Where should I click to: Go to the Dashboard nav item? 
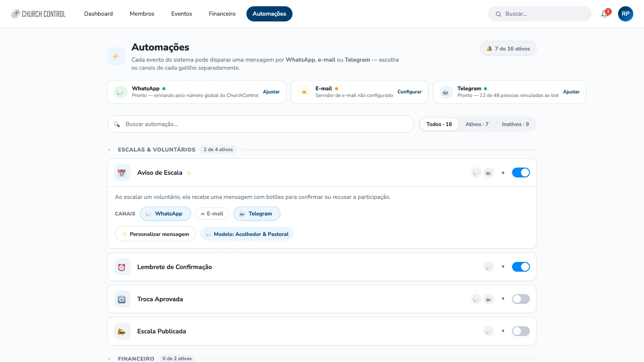coord(98,14)
